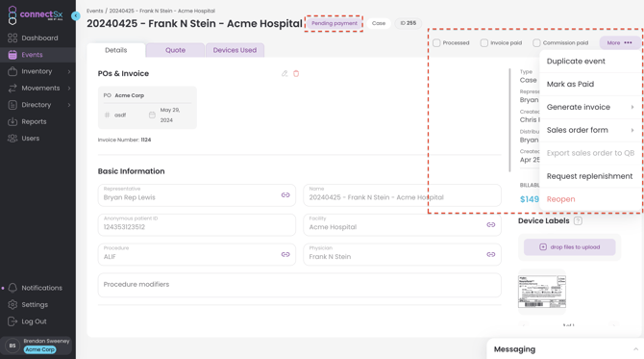Open the device label image thumbnail
The image size is (644, 359).
point(542,292)
